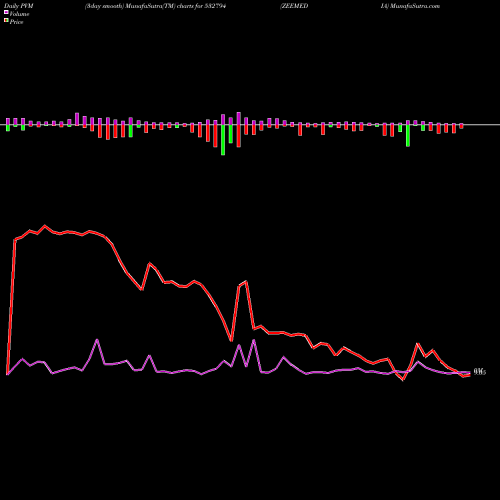Click the Price legend color swatch

click(x=6, y=20)
